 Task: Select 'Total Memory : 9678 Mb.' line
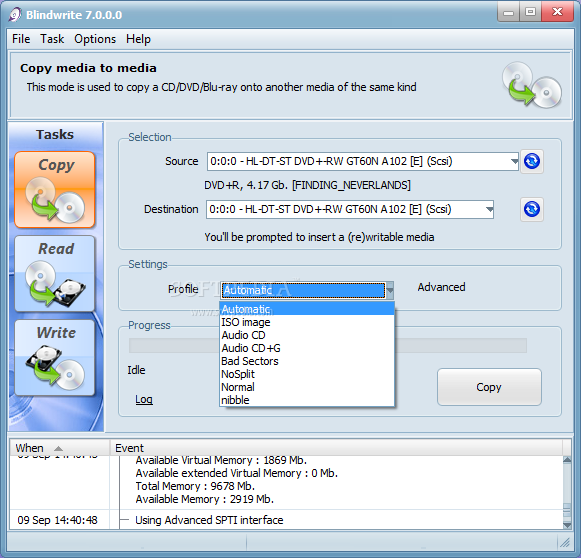click(x=195, y=486)
